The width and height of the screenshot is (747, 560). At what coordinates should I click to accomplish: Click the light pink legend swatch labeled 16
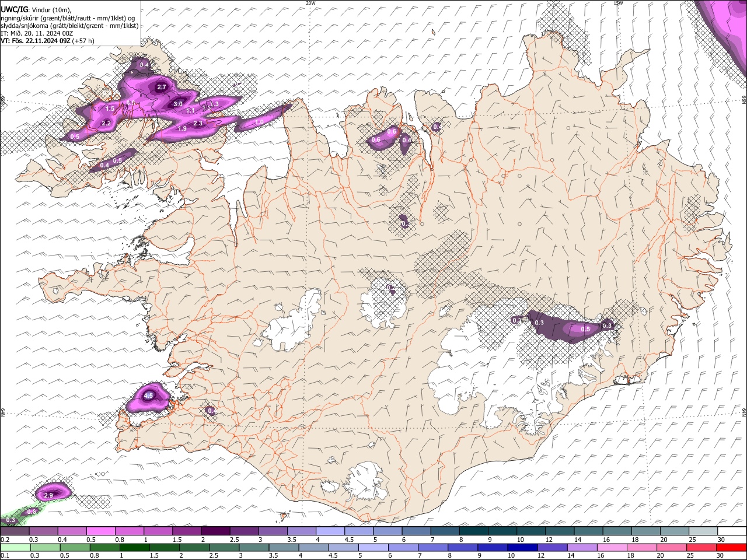click(612, 547)
